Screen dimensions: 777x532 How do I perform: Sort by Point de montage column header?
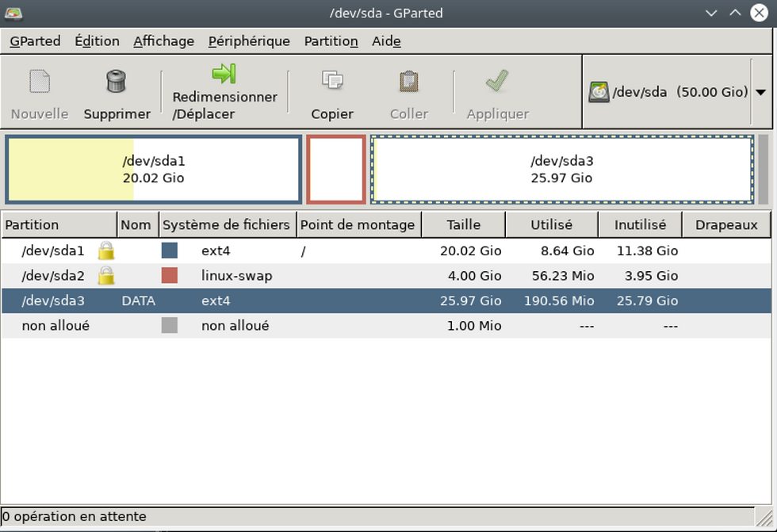tap(358, 225)
